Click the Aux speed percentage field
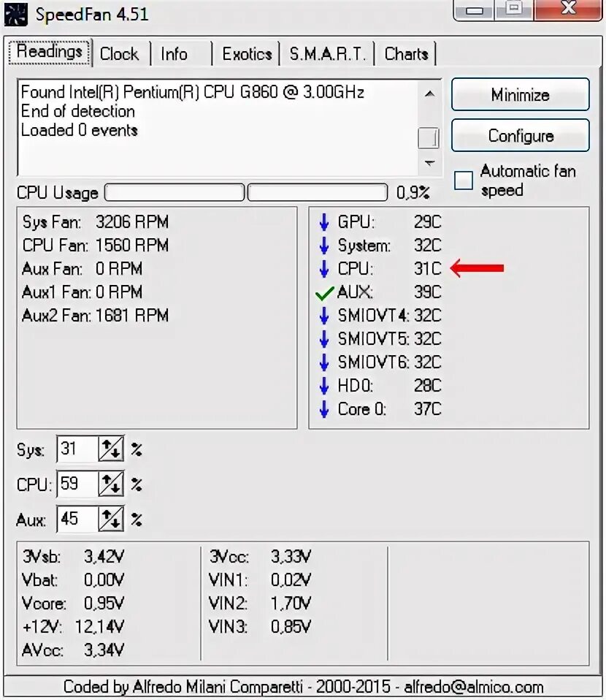The height and width of the screenshot is (700, 606). pyautogui.click(x=77, y=519)
